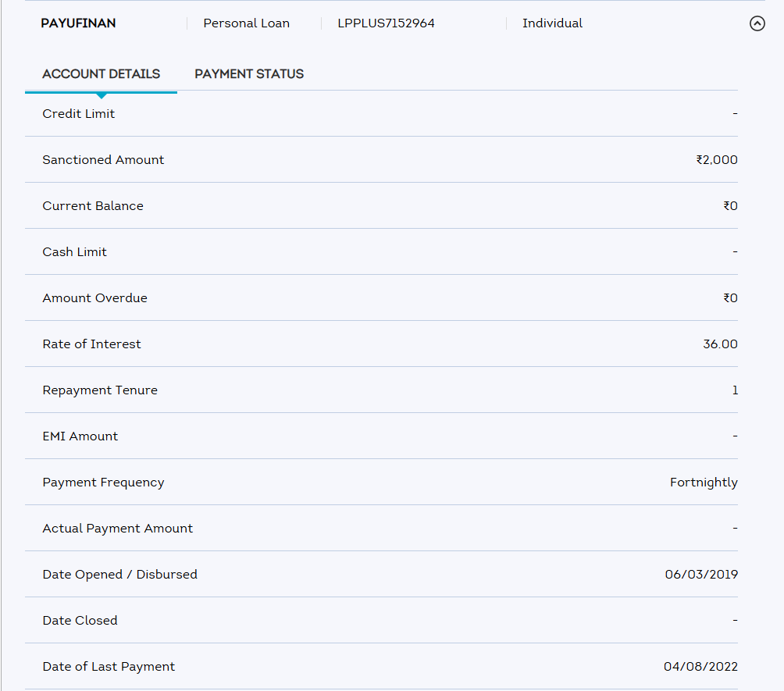Image resolution: width=784 pixels, height=691 pixels.
Task: Click the Credit Limit row label
Action: [x=78, y=114]
